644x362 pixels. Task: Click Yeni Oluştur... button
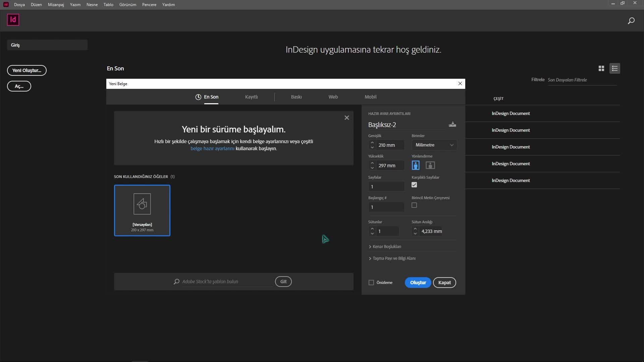point(27,70)
